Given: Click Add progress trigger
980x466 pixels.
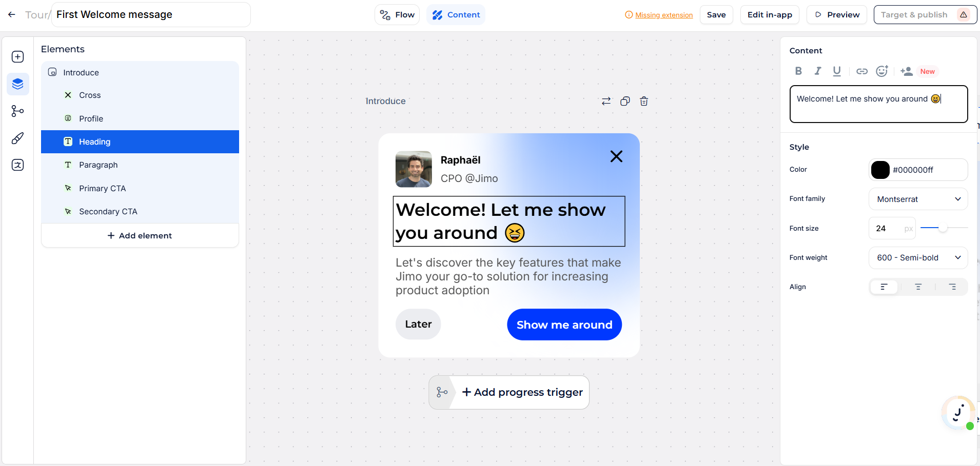Looking at the screenshot, I should (522, 392).
